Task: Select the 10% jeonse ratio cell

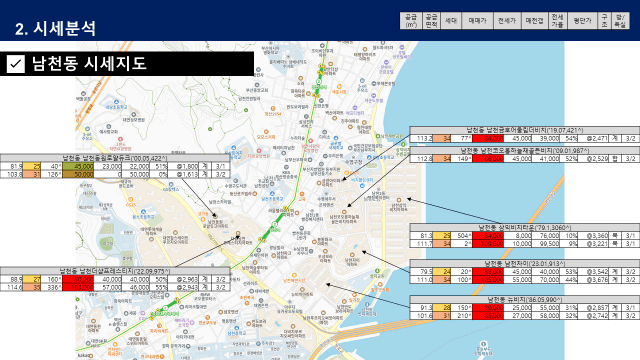Action: (x=569, y=236)
